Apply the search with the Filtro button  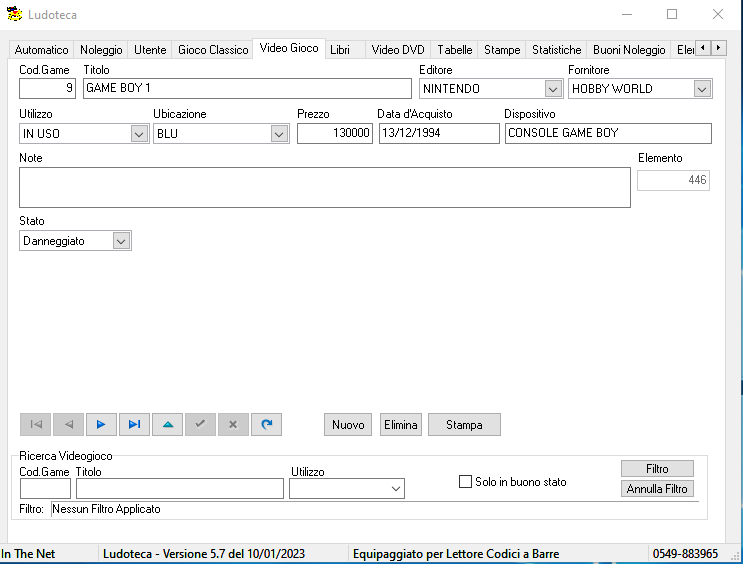point(657,469)
